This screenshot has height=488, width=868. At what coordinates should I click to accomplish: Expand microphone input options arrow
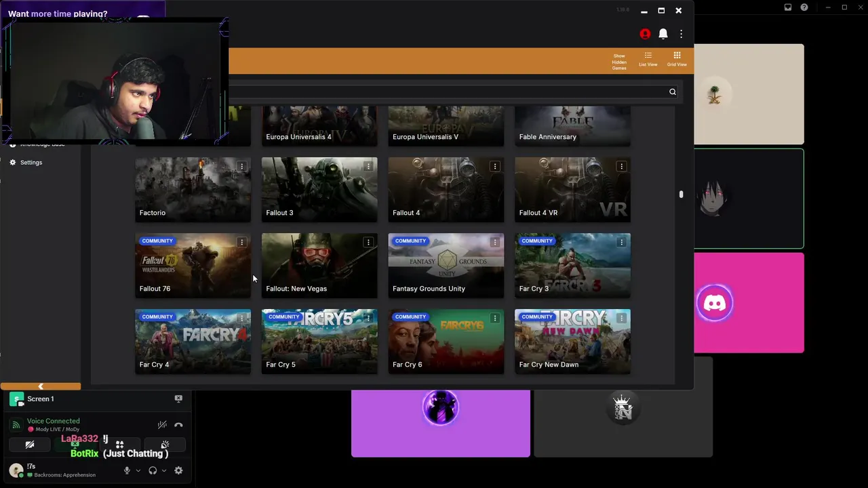click(138, 470)
